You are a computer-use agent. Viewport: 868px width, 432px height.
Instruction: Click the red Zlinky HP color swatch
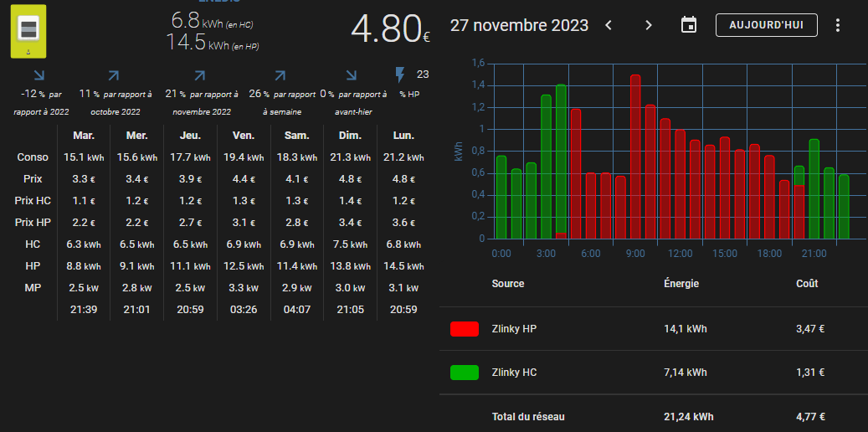click(x=464, y=329)
